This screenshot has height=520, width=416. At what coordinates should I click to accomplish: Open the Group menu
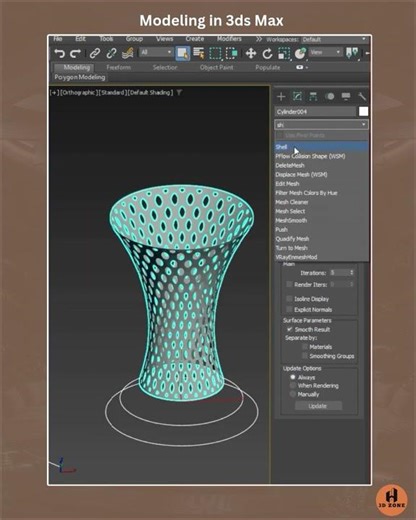(134, 39)
